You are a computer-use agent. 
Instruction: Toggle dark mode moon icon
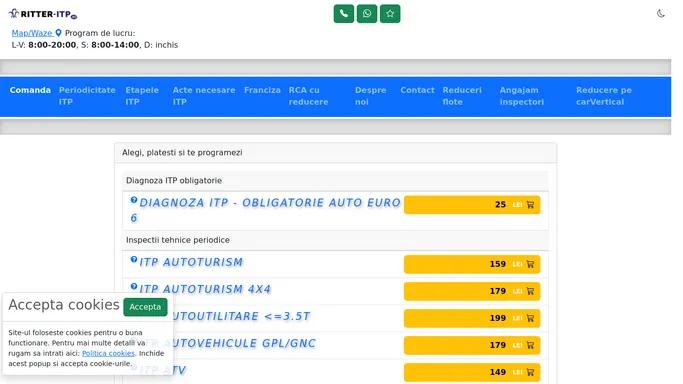click(x=661, y=13)
